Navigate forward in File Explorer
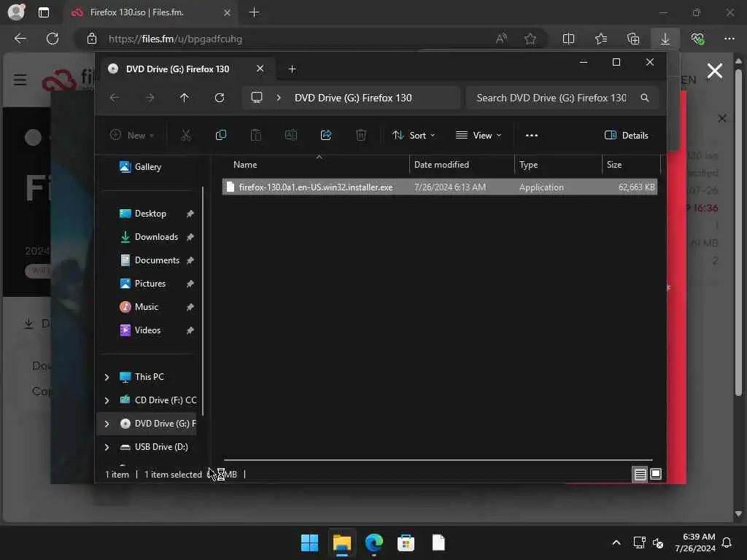 (150, 98)
